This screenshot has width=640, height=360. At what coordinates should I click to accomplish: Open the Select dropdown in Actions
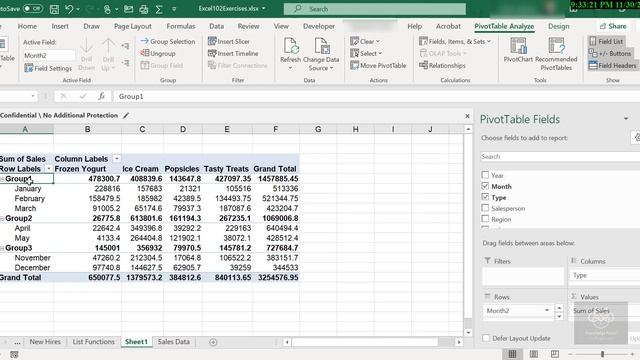tap(366, 53)
